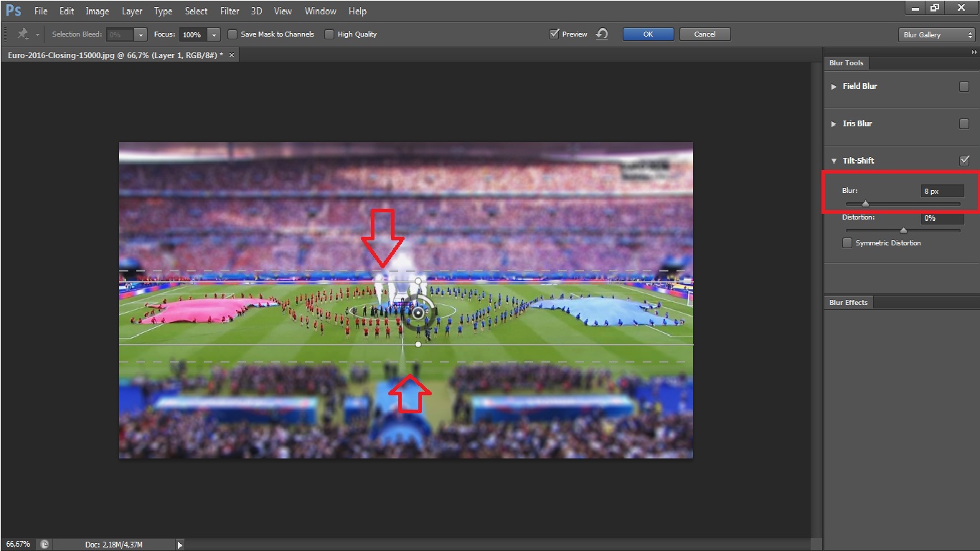
Task: Open the Focus percentage dropdown
Action: coord(214,34)
